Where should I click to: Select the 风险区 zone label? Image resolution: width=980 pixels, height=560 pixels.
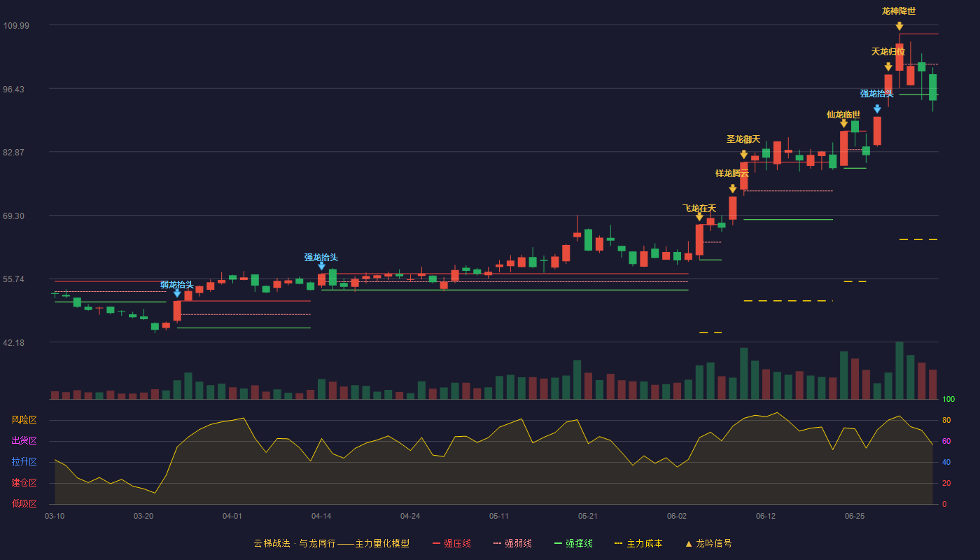click(24, 420)
